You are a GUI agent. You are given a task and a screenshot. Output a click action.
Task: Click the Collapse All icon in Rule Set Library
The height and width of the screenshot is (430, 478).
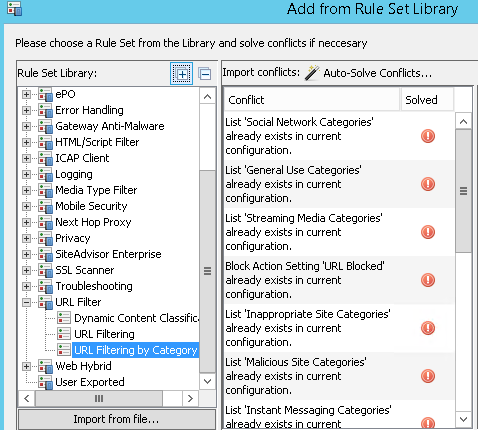click(204, 73)
